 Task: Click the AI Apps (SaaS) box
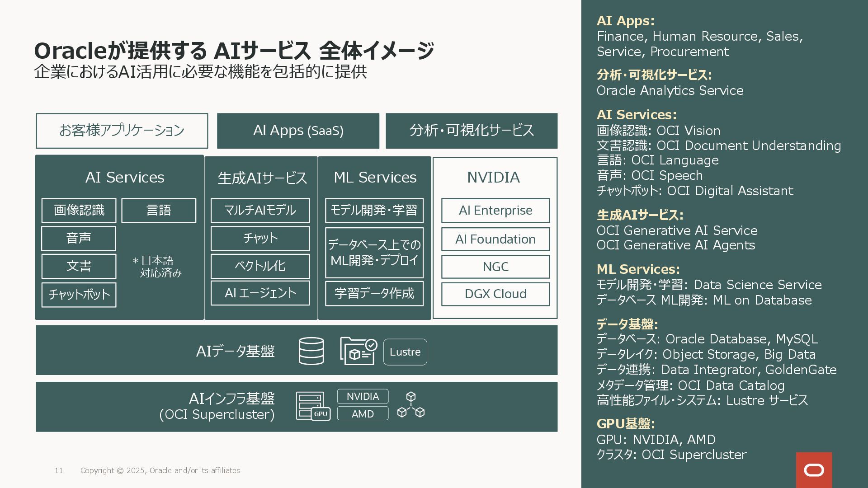(x=298, y=131)
